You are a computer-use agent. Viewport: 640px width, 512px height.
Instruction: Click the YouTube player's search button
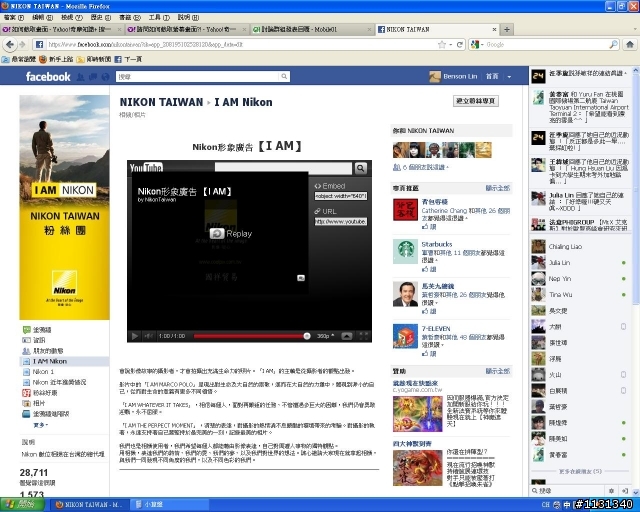pyautogui.click(x=360, y=168)
